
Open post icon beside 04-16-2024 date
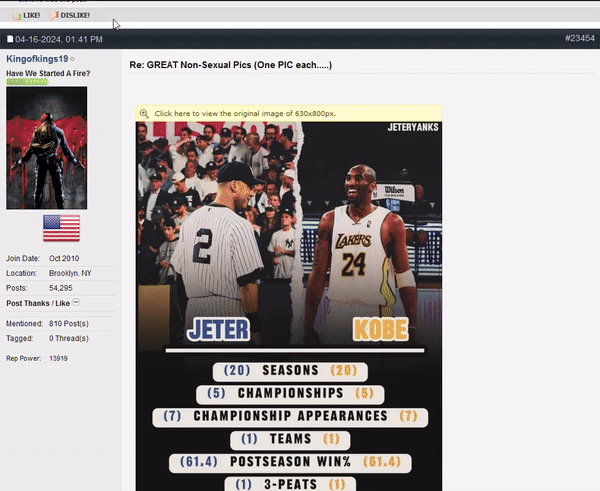[10, 39]
